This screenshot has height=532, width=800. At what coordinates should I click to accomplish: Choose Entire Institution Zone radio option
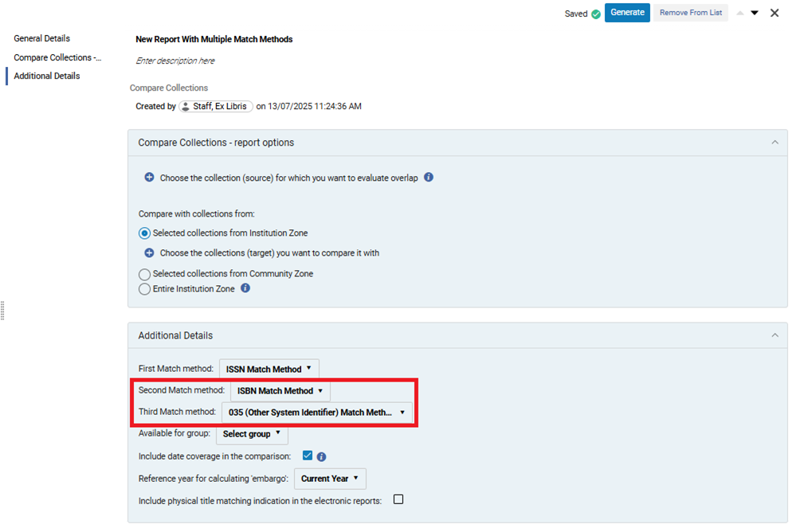[x=144, y=289]
